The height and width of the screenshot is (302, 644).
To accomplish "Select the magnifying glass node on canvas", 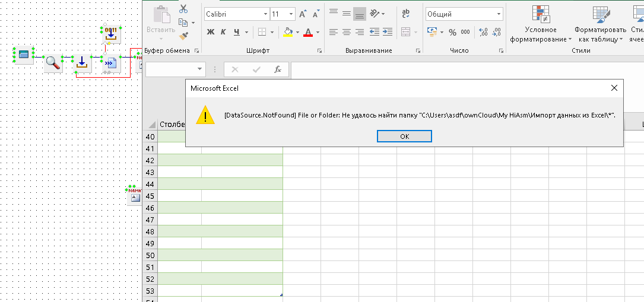I will [53, 63].
